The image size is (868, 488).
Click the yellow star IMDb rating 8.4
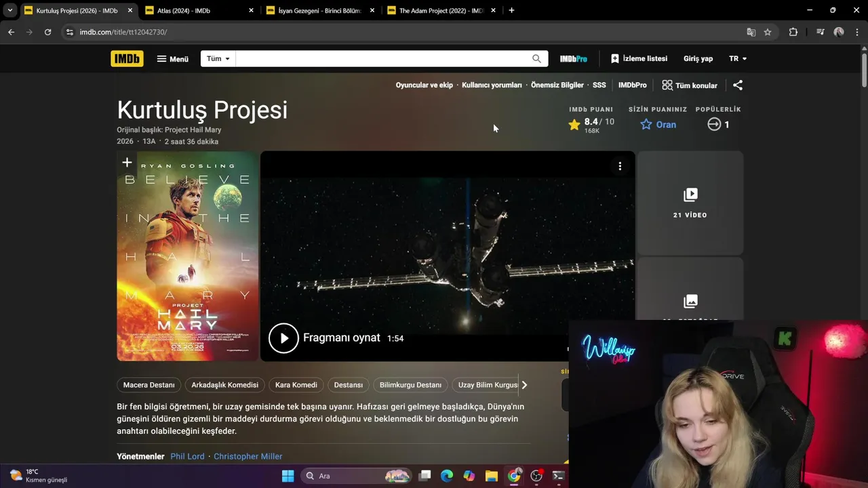tap(591, 125)
